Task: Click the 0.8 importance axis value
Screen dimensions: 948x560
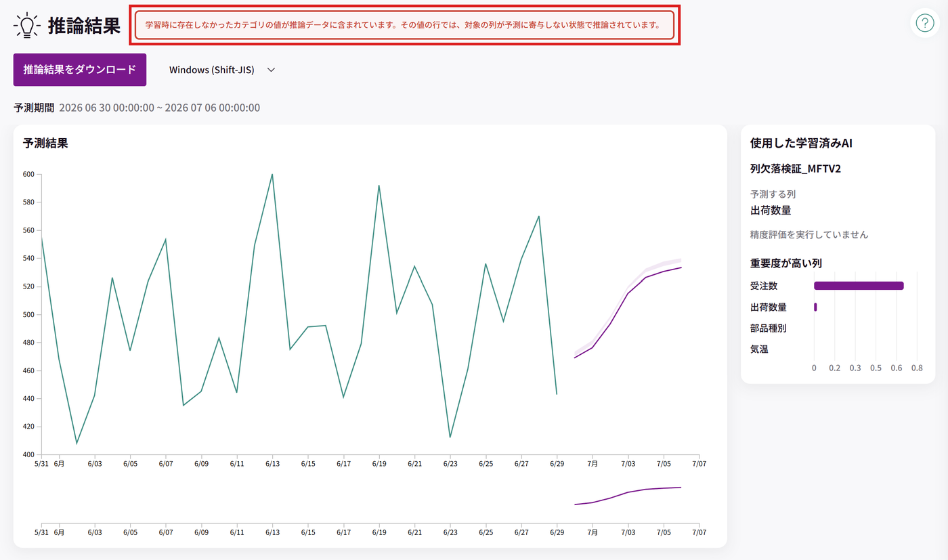Action: [x=917, y=368]
